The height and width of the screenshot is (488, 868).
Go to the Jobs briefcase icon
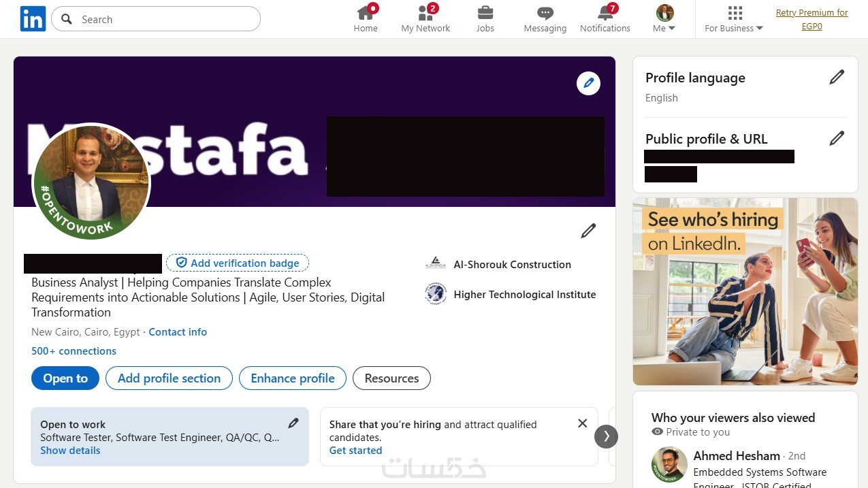(x=485, y=13)
